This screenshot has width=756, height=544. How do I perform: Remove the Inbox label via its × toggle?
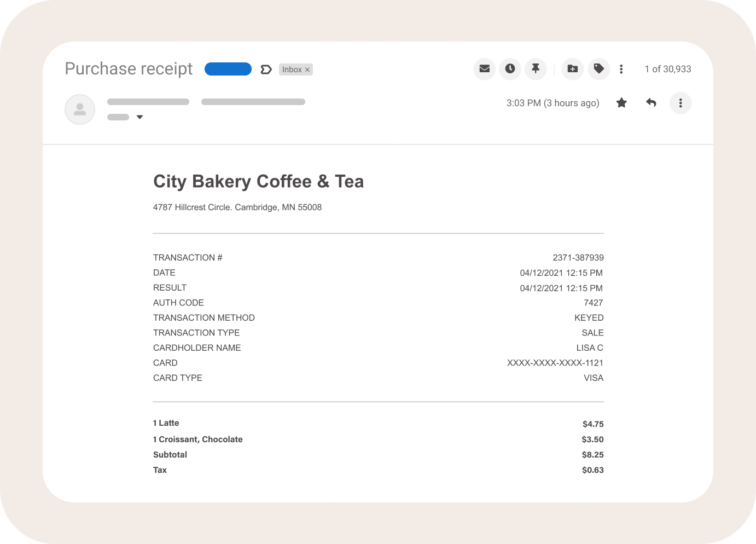(307, 69)
